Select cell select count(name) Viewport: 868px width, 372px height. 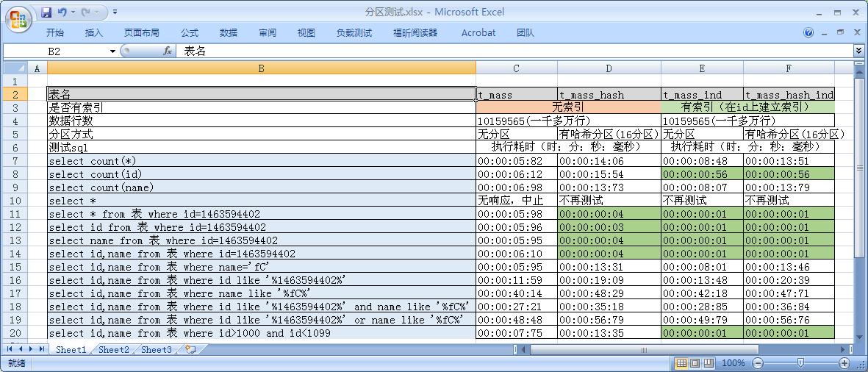click(262, 187)
